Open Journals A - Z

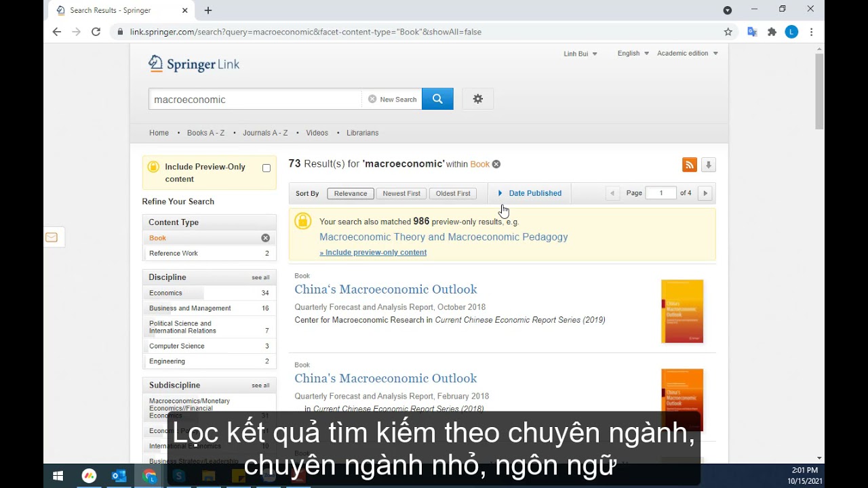point(265,133)
